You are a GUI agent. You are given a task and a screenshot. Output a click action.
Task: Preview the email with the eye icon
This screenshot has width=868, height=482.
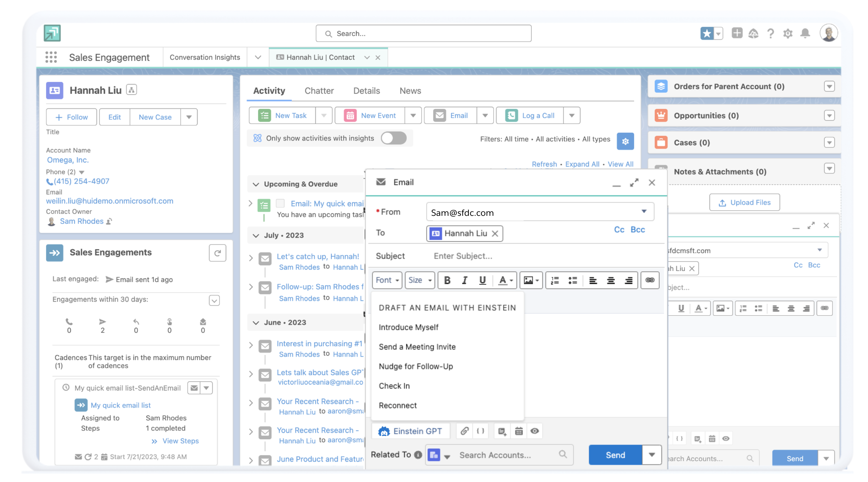tap(535, 431)
